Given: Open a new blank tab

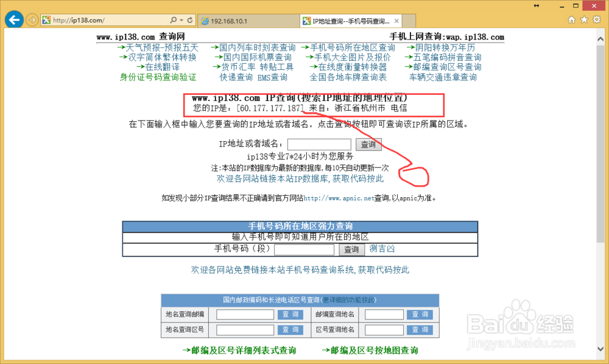Looking at the screenshot, I should point(409,21).
